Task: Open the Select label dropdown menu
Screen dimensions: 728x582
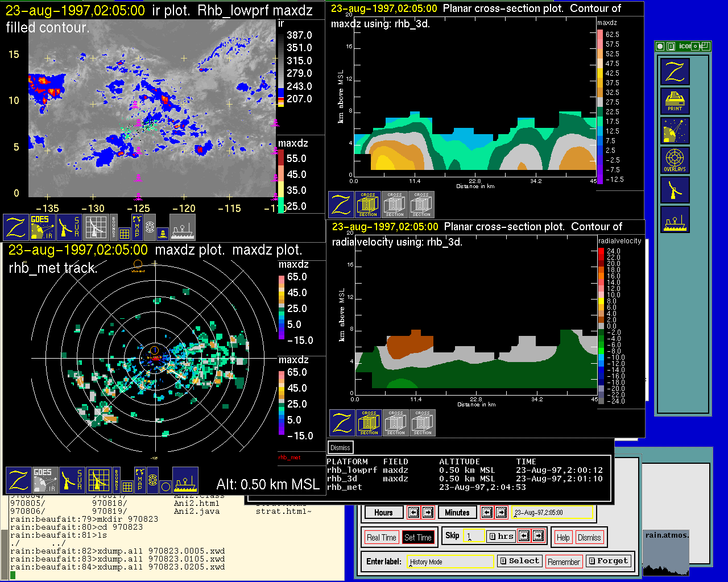Action: coord(520,561)
